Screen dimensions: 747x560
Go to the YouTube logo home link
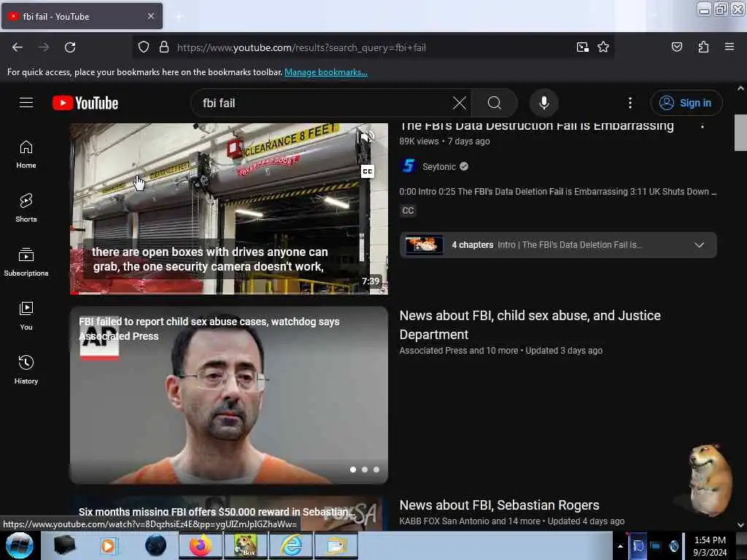85,103
